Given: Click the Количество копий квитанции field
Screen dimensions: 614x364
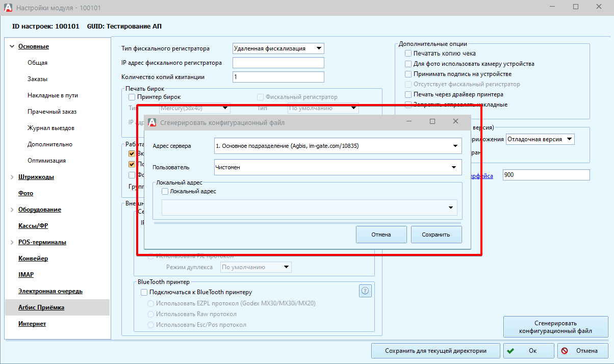Looking at the screenshot, I should pyautogui.click(x=278, y=77).
